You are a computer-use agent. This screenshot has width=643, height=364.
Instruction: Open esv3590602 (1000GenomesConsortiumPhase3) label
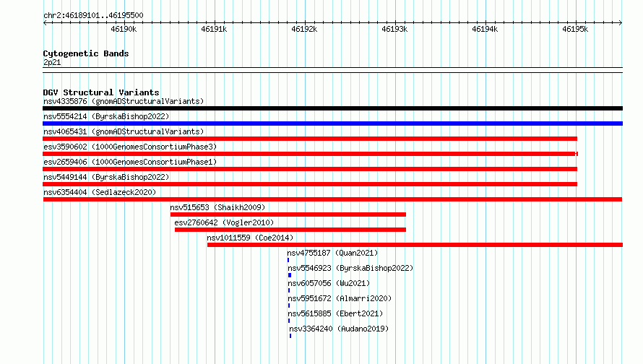[x=130, y=147]
